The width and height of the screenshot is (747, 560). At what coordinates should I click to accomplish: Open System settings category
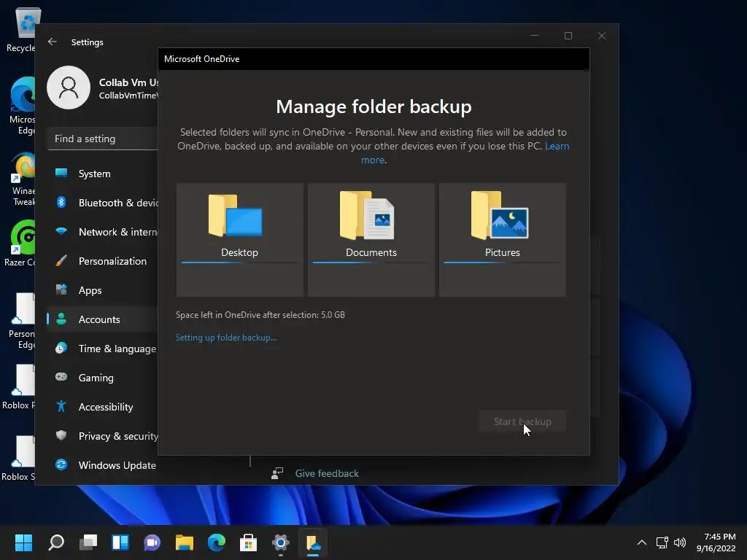pyautogui.click(x=94, y=174)
